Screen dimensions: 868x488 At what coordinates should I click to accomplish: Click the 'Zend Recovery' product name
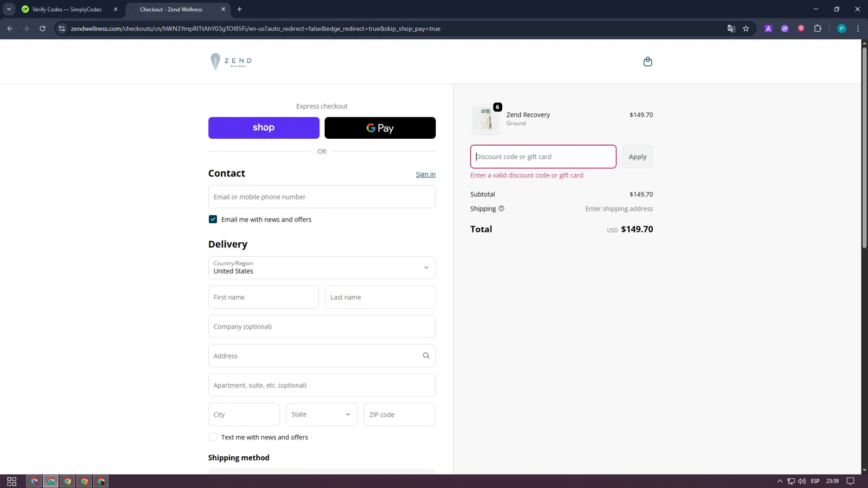(x=528, y=114)
